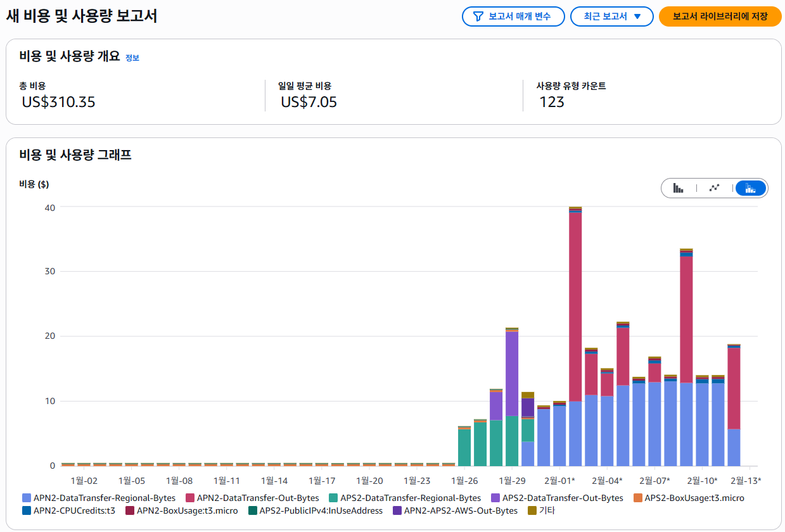Screen dimensions: 785x532
Task: Open 보고서 매개 변수 panel
Action: click(x=513, y=16)
